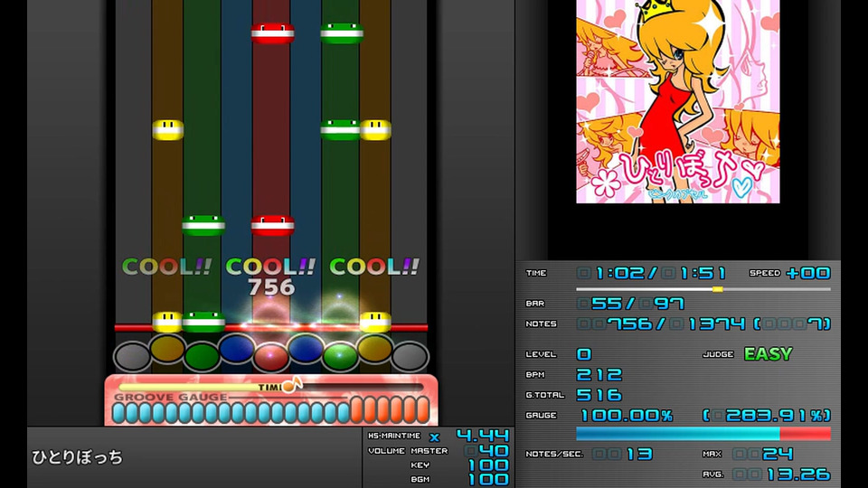Click the GROOVE GAUGE segment meter
868x488 pixels.
(270, 412)
